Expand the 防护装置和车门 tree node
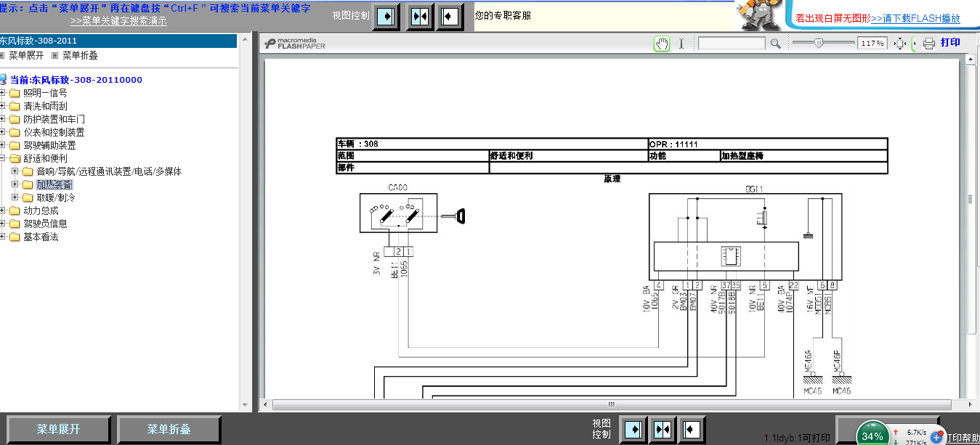The width and height of the screenshot is (980, 445). click(3, 119)
